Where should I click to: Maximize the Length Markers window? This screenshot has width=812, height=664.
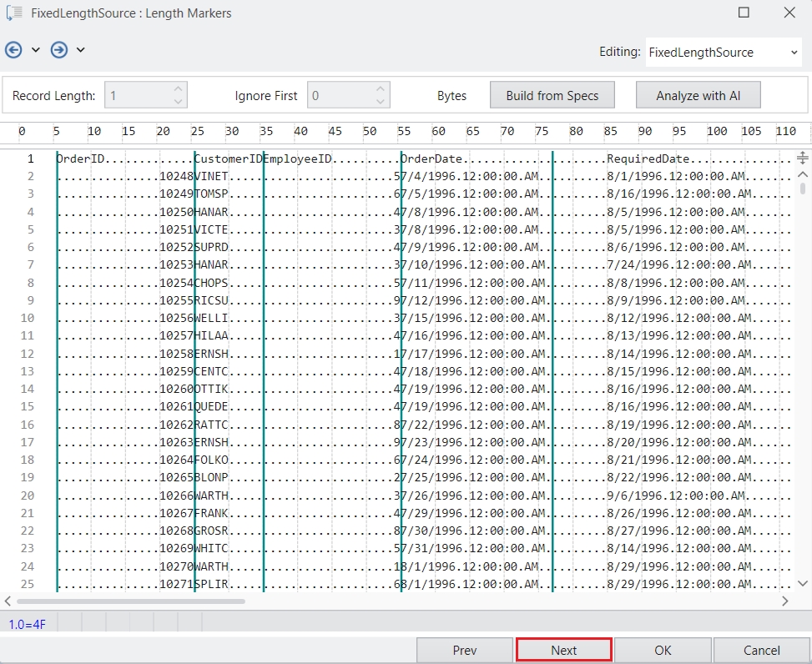(744, 13)
